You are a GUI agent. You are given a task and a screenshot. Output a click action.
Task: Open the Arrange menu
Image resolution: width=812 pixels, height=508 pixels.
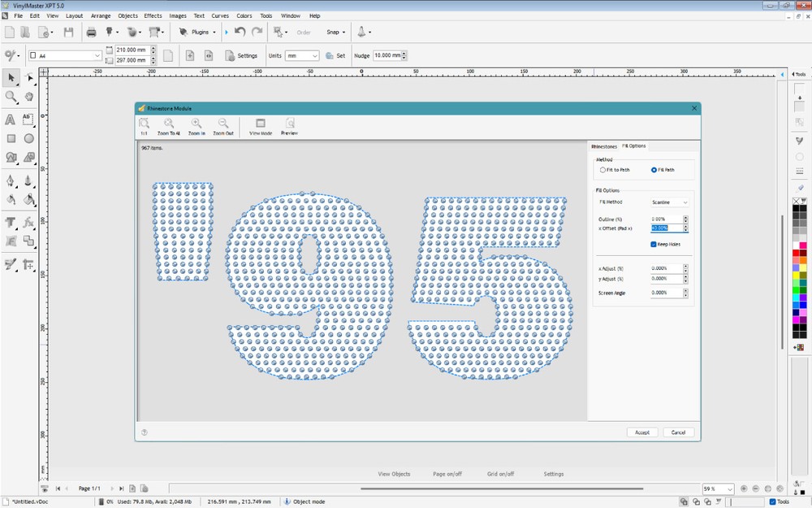coord(101,15)
